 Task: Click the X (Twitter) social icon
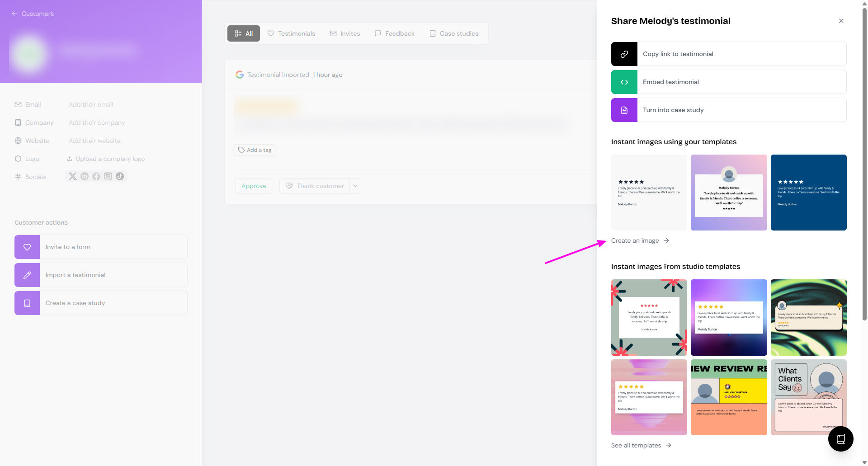[x=73, y=176]
